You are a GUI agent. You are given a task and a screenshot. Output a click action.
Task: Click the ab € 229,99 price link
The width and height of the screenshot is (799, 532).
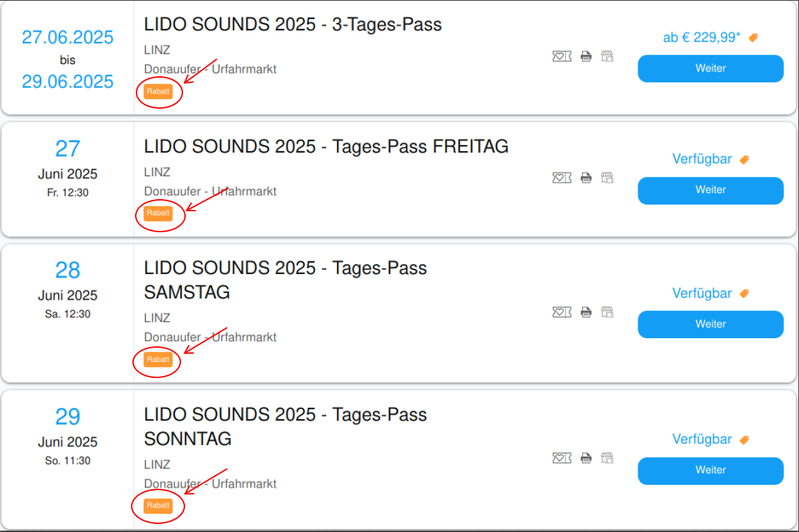701,37
